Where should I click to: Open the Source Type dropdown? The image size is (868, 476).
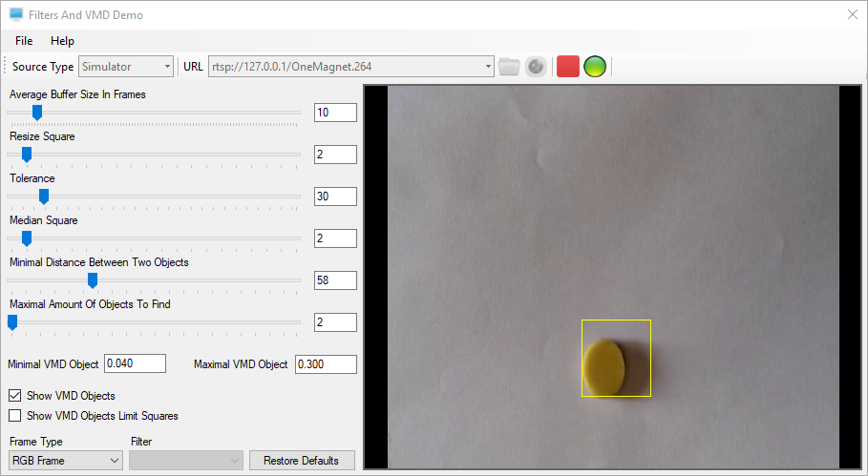[126, 67]
